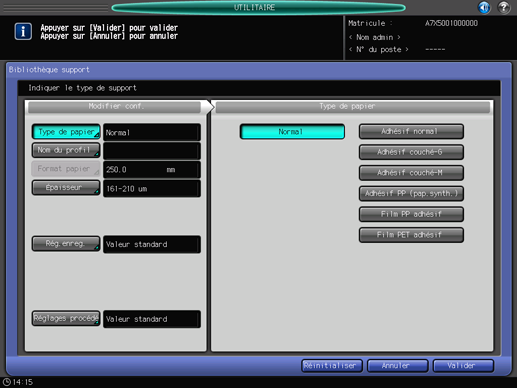Open the Épaisseur thickness setting
Image resolution: width=517 pixels, height=388 pixels.
(x=66, y=188)
